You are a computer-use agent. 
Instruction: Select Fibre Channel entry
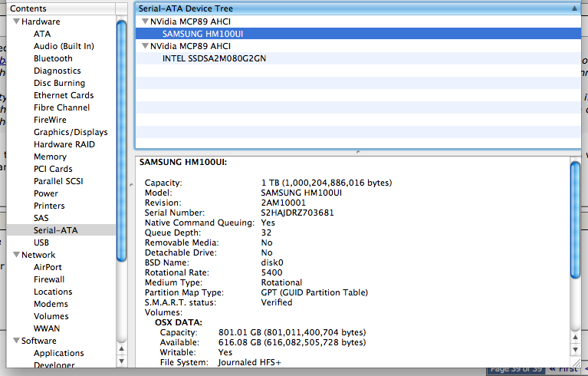tap(61, 107)
